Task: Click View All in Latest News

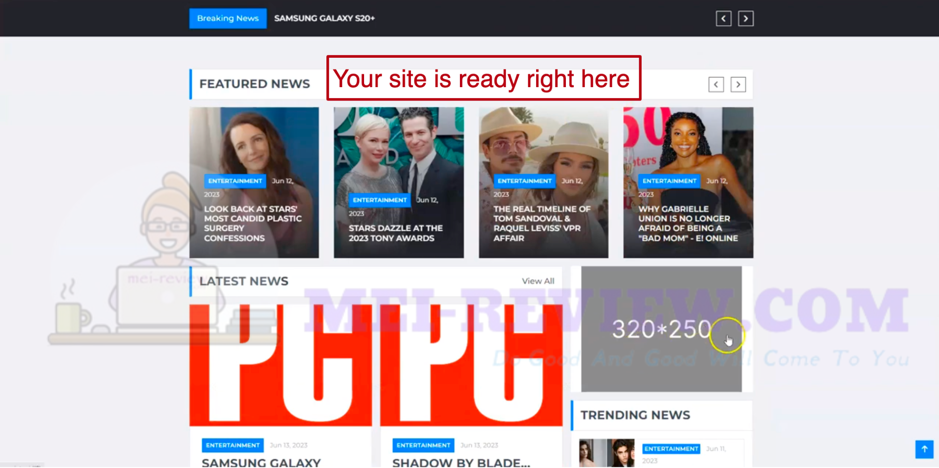Action: (x=538, y=281)
